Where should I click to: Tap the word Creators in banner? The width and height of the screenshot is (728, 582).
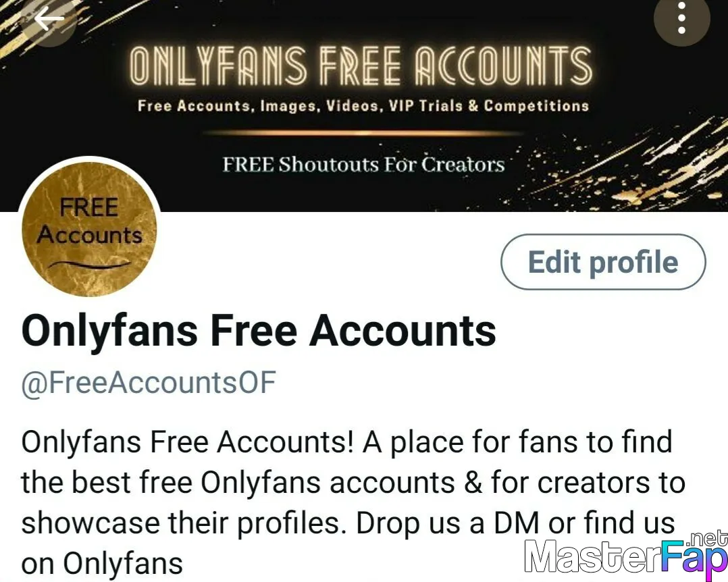tap(463, 164)
